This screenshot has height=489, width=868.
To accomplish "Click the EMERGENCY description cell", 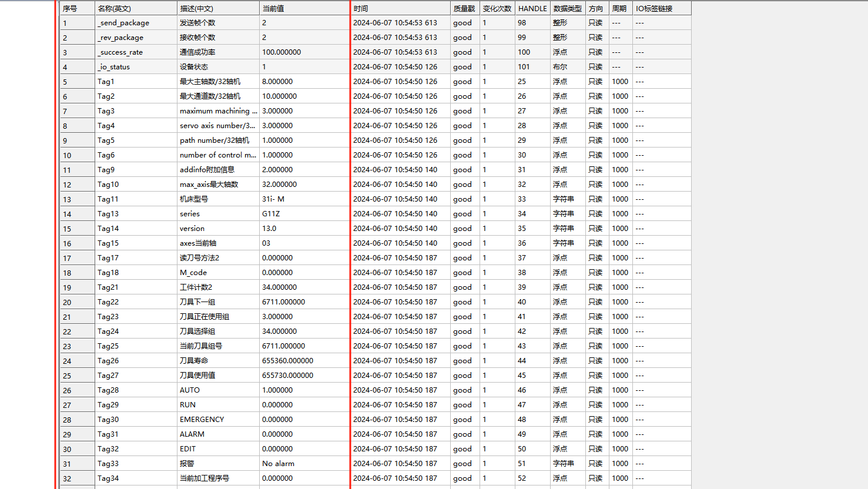I will pyautogui.click(x=218, y=419).
